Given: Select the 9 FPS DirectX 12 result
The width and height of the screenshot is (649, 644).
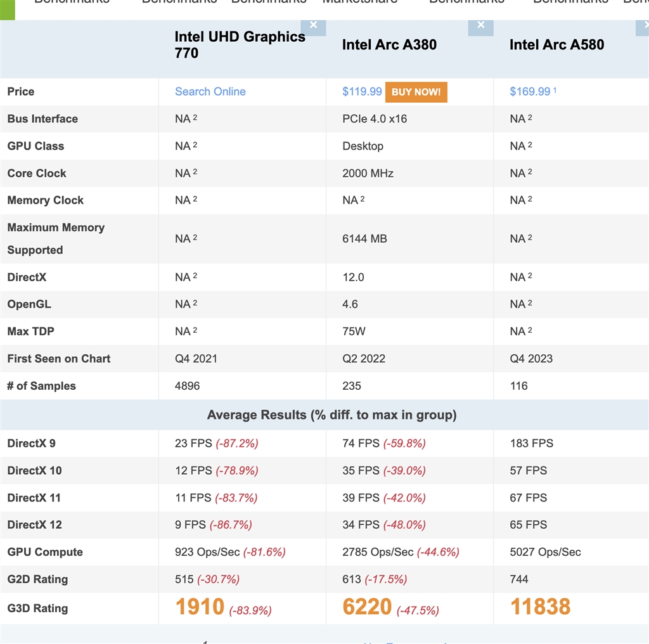Looking at the screenshot, I should [190, 525].
